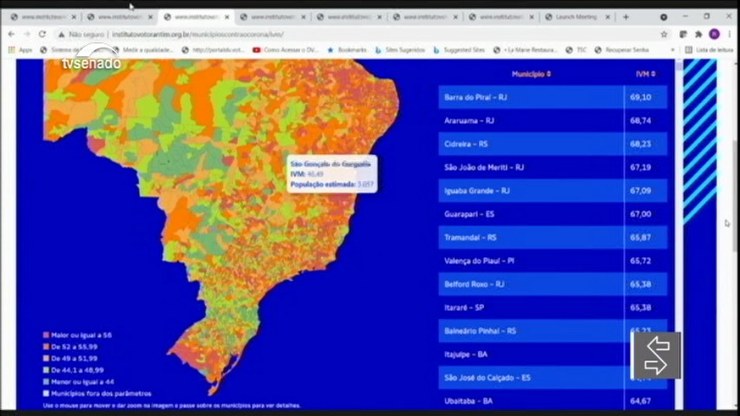
Task: Switch to the first browser tab
Action: pyautogui.click(x=40, y=17)
